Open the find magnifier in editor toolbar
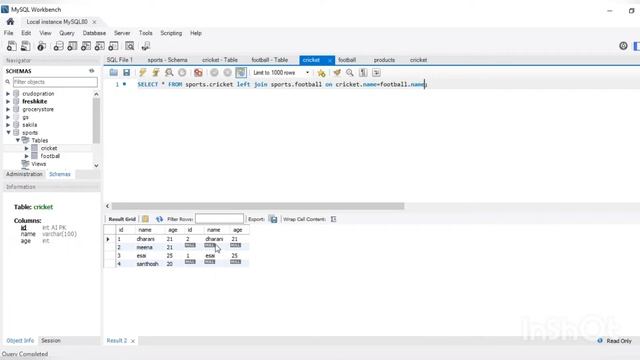Screen dimensions: 640x360 tap(350, 73)
